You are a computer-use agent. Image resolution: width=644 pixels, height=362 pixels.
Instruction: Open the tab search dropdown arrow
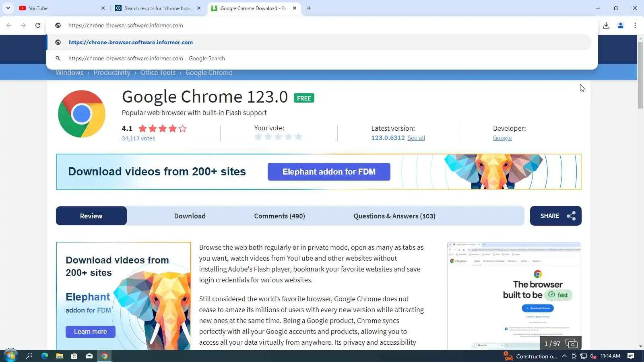[8, 8]
